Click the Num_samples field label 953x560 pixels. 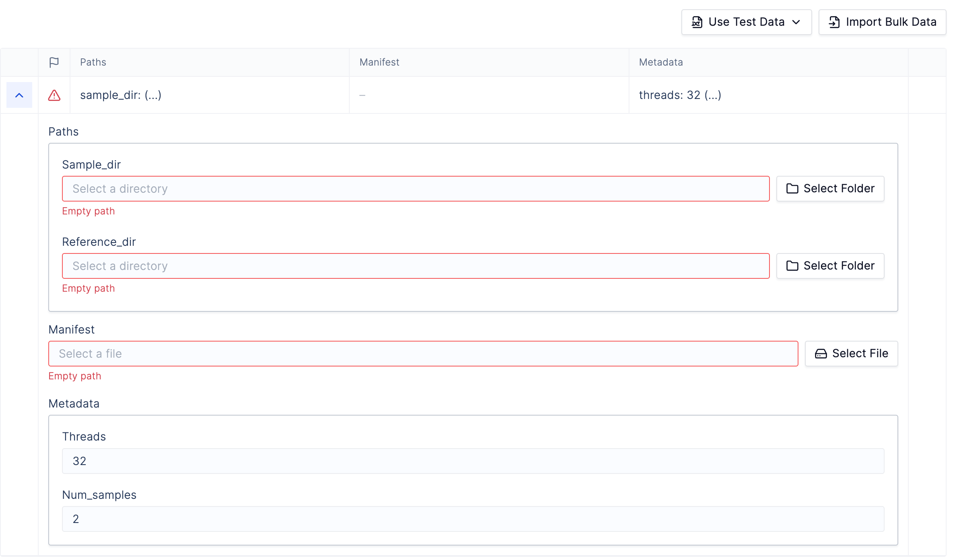click(x=99, y=495)
